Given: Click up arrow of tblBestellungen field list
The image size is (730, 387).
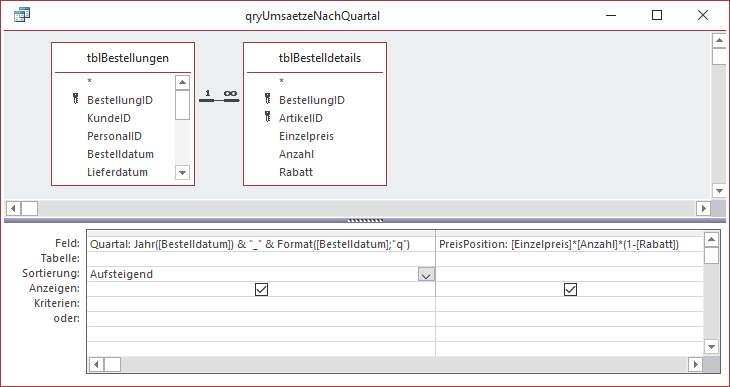Looking at the screenshot, I should (182, 83).
